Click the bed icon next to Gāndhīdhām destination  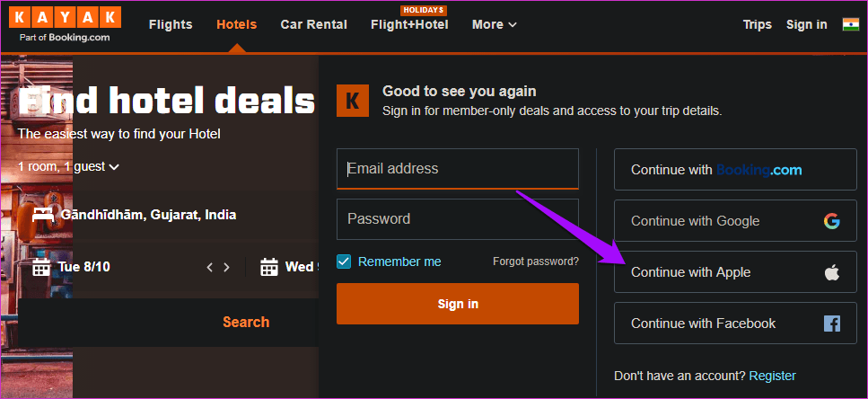tap(42, 215)
